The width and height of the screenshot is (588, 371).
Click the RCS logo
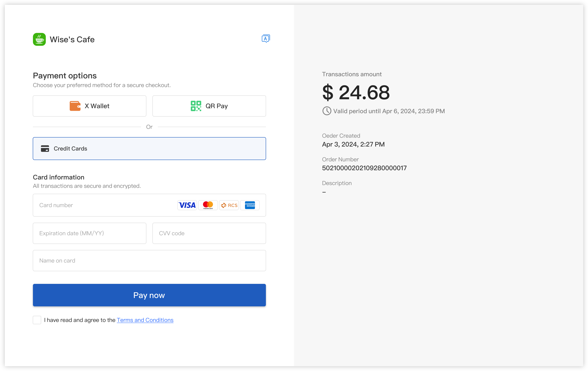[229, 205]
